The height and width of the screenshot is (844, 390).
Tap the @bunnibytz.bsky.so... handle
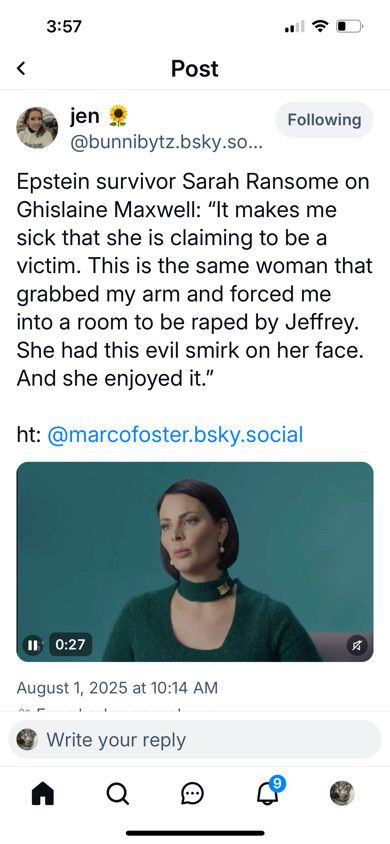[x=166, y=145]
